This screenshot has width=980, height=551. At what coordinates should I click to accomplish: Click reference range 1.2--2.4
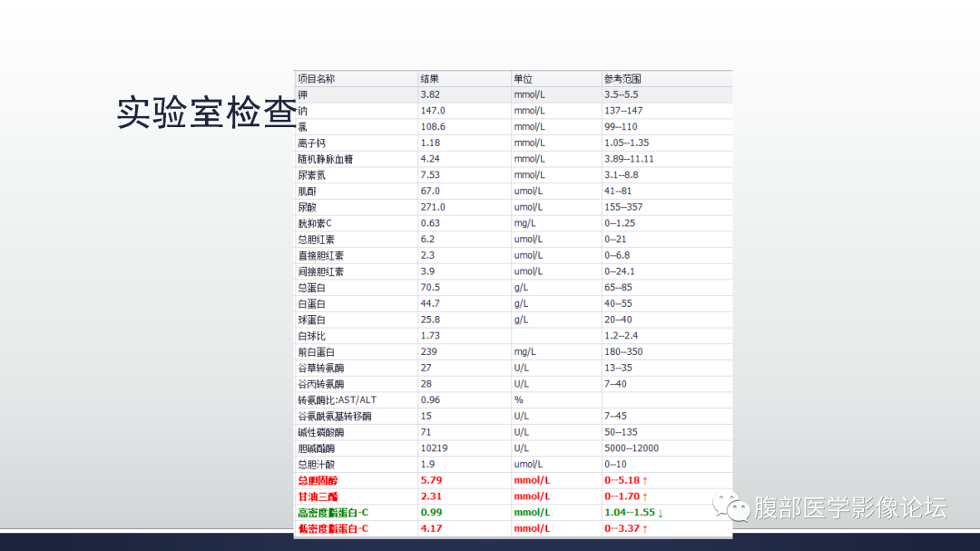tap(622, 336)
